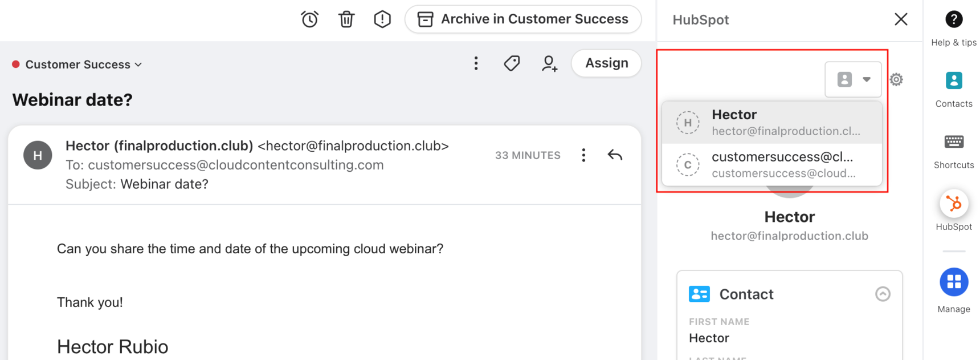Image resolution: width=980 pixels, height=360 pixels.
Task: Add participant with the person-plus icon
Action: tap(549, 63)
